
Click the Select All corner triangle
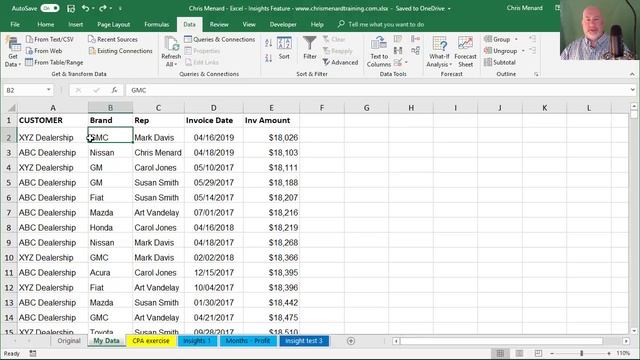coord(11,108)
